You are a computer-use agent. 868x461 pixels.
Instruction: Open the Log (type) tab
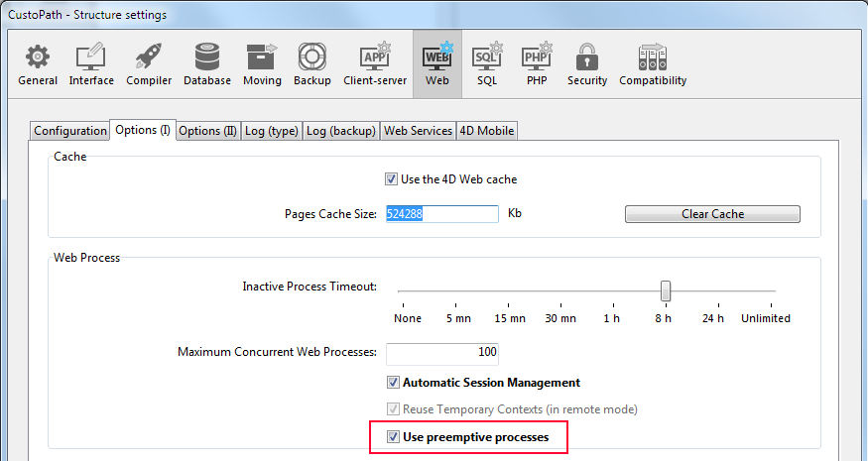[x=271, y=131]
